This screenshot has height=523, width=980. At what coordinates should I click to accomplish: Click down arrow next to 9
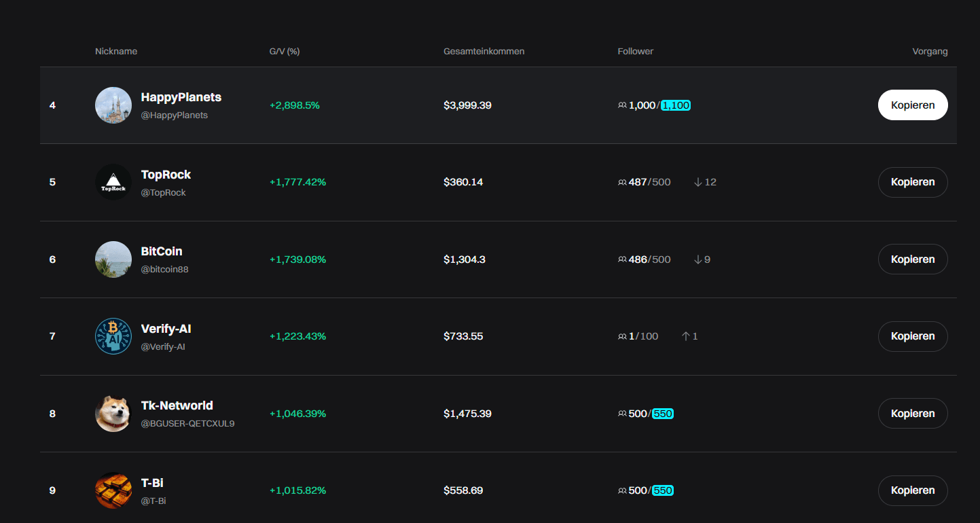click(697, 259)
